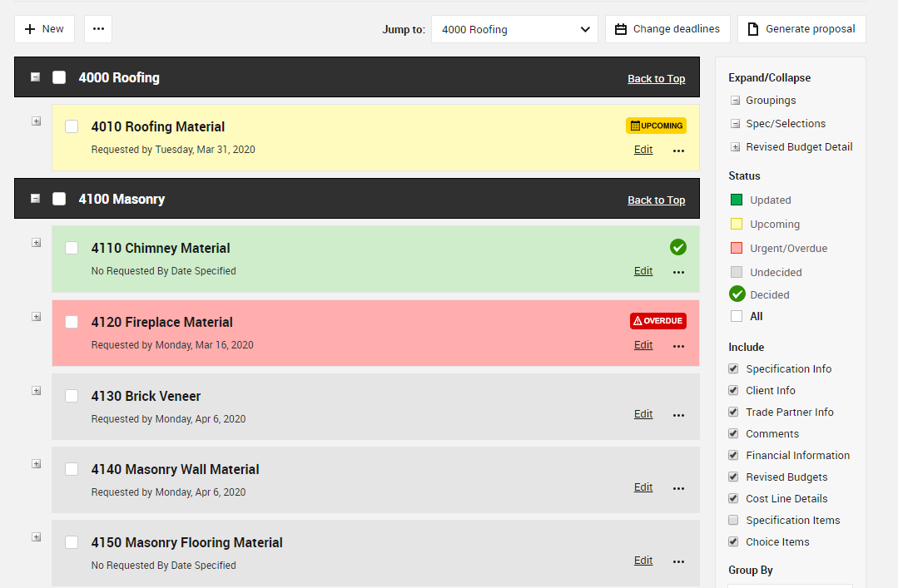The width and height of the screenshot is (898, 588).
Task: Enable the Specification Items checkbox
Action: (733, 520)
